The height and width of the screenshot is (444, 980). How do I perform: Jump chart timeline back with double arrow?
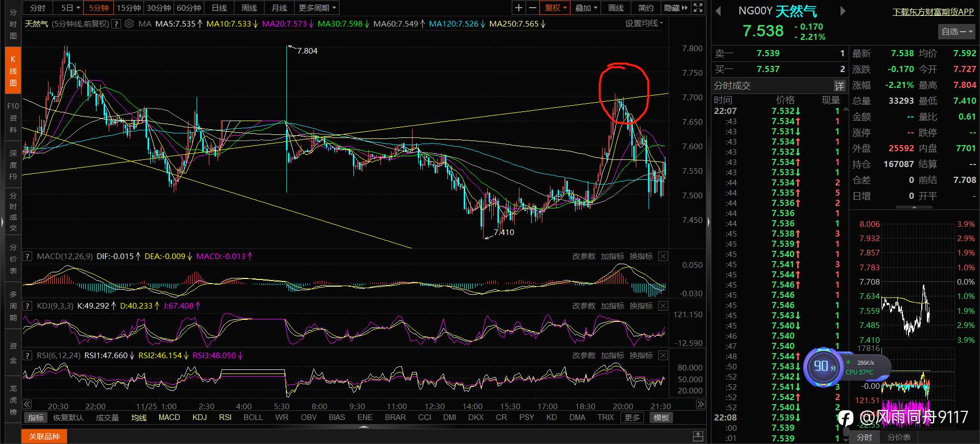(27, 405)
